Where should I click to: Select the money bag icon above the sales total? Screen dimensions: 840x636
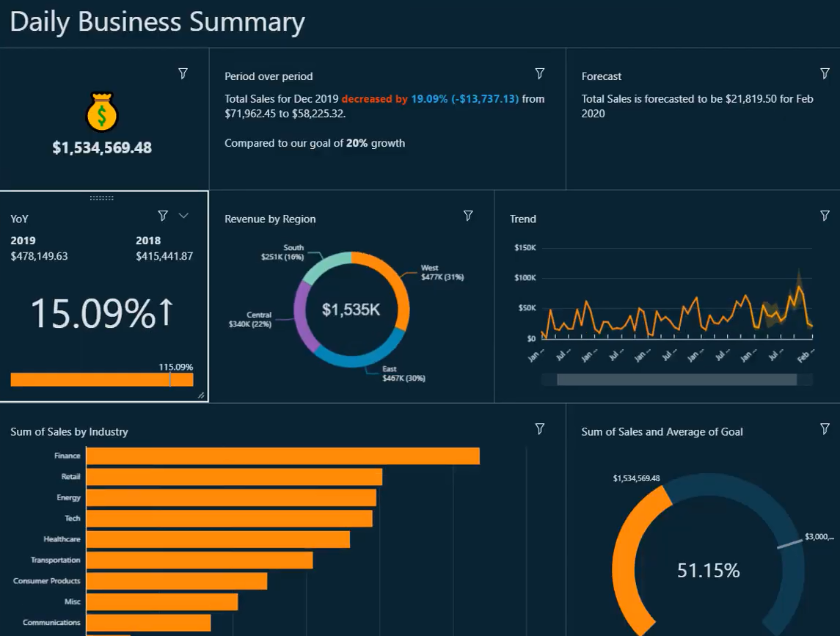103,110
